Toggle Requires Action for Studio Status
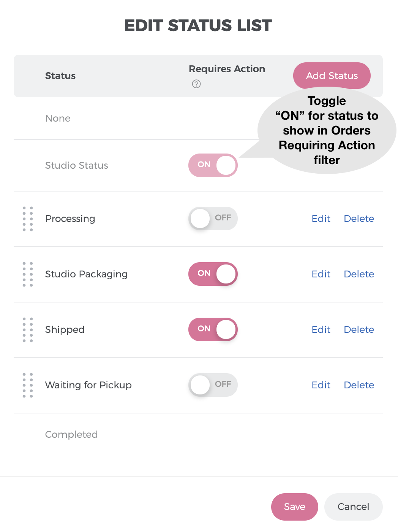This screenshot has width=398, height=532. [213, 165]
